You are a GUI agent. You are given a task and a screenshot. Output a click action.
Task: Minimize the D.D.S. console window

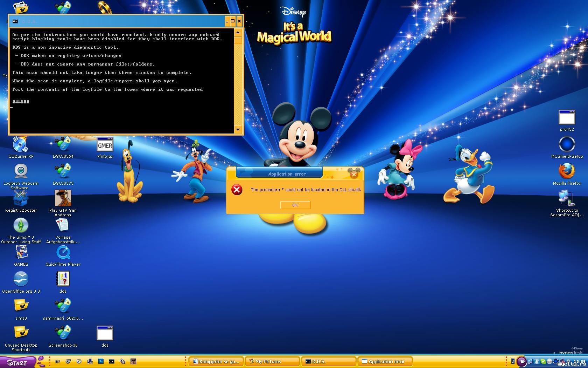pyautogui.click(x=227, y=21)
